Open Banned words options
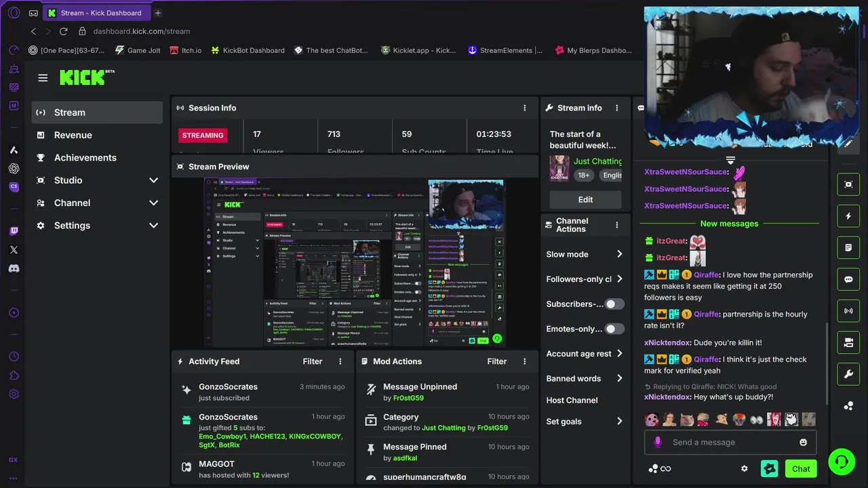The width and height of the screenshot is (868, 488). pyautogui.click(x=585, y=378)
